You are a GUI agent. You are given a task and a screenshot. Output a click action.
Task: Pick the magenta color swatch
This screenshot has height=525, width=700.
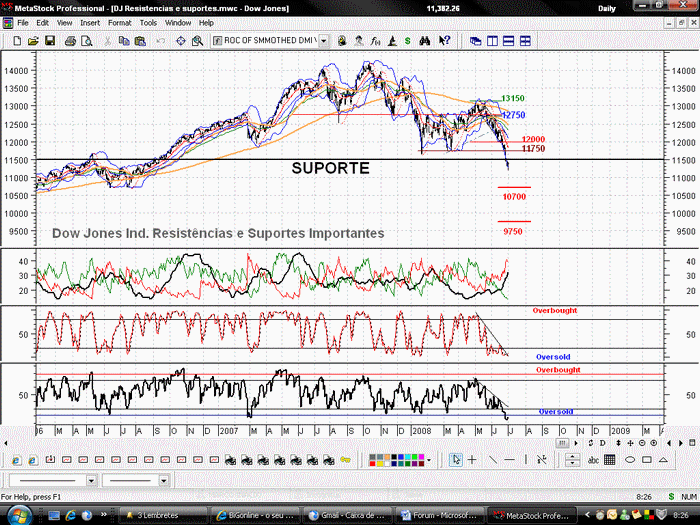coord(420,457)
